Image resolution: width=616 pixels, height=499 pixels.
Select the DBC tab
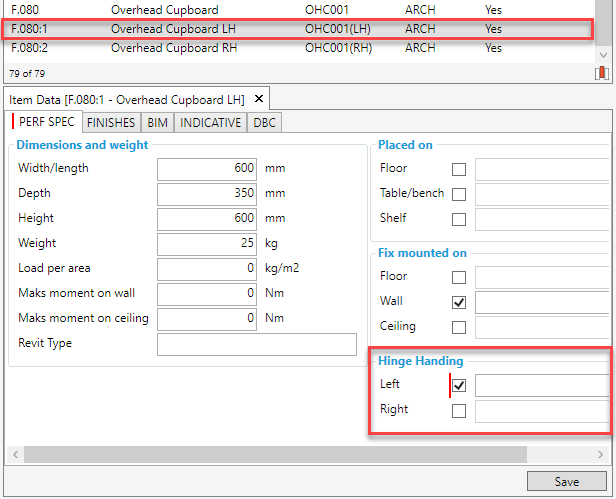coord(265,123)
